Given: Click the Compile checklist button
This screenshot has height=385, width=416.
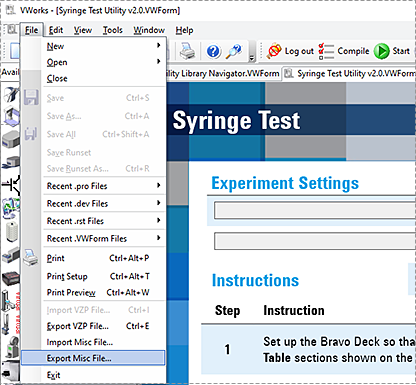Looking at the screenshot, I should point(344,51).
